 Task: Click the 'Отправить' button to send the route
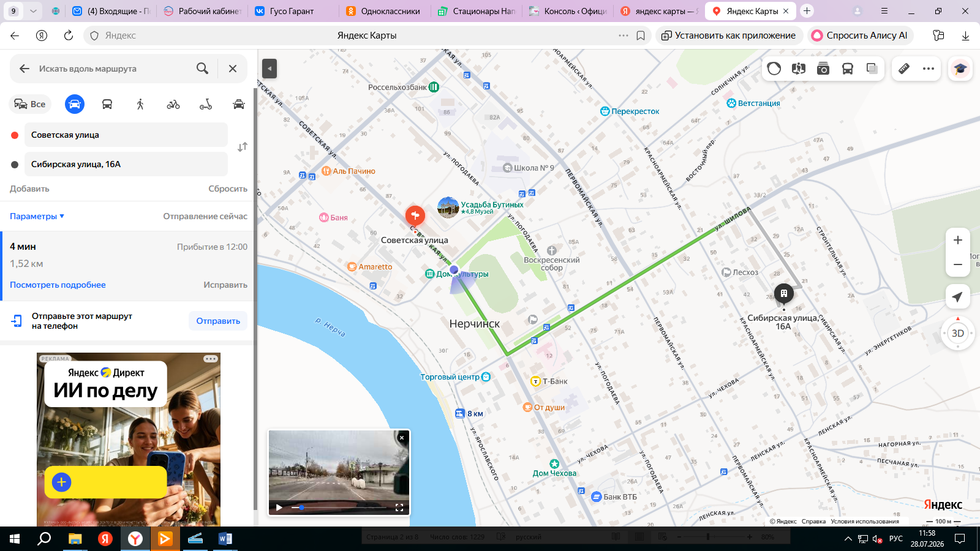pyautogui.click(x=218, y=321)
